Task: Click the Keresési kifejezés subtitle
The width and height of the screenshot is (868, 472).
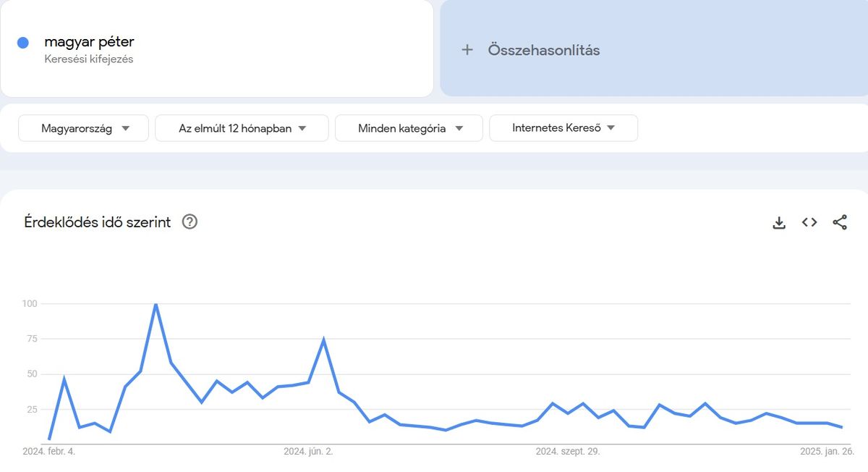Action: coord(88,59)
